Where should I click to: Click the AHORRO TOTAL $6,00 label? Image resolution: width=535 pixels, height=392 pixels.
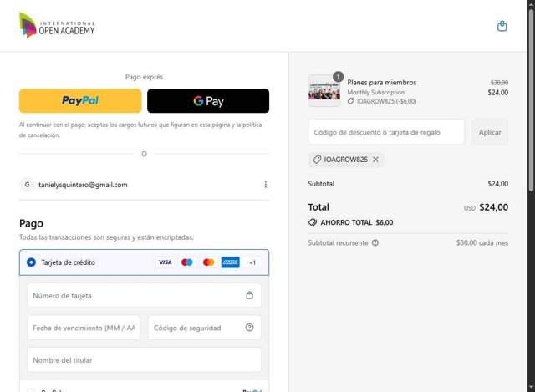coord(357,222)
